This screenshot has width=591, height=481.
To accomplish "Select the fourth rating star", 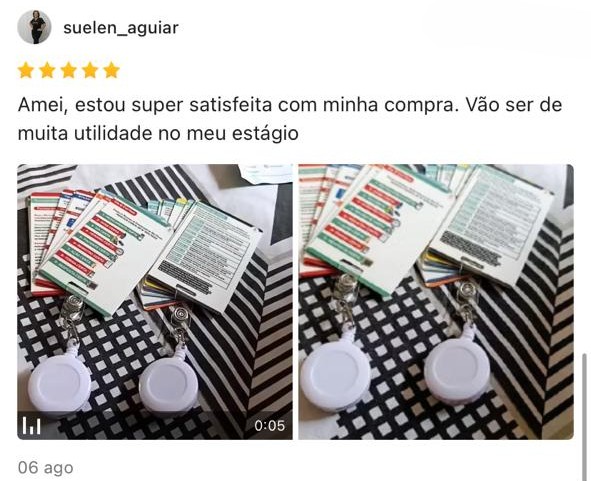I will click(x=90, y=70).
